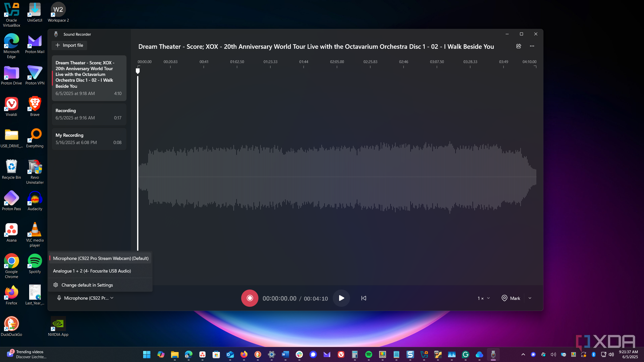Click the 02:05.00 mark on the timeline
Image resolution: width=644 pixels, height=362 pixels.
(337, 62)
